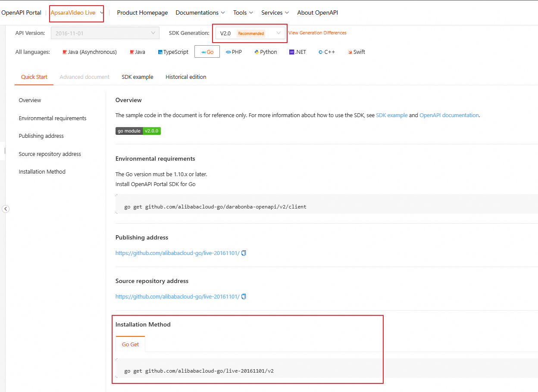Open the SDK example link in Overview

(x=391, y=115)
